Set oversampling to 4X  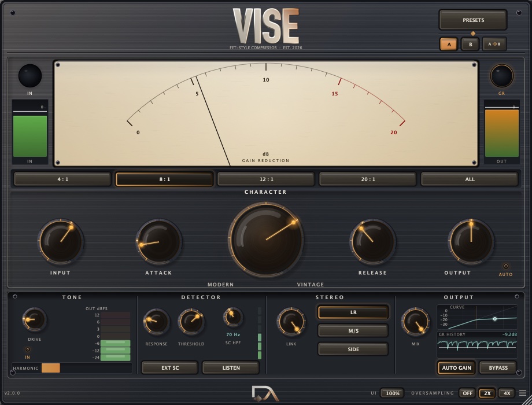coord(507,393)
